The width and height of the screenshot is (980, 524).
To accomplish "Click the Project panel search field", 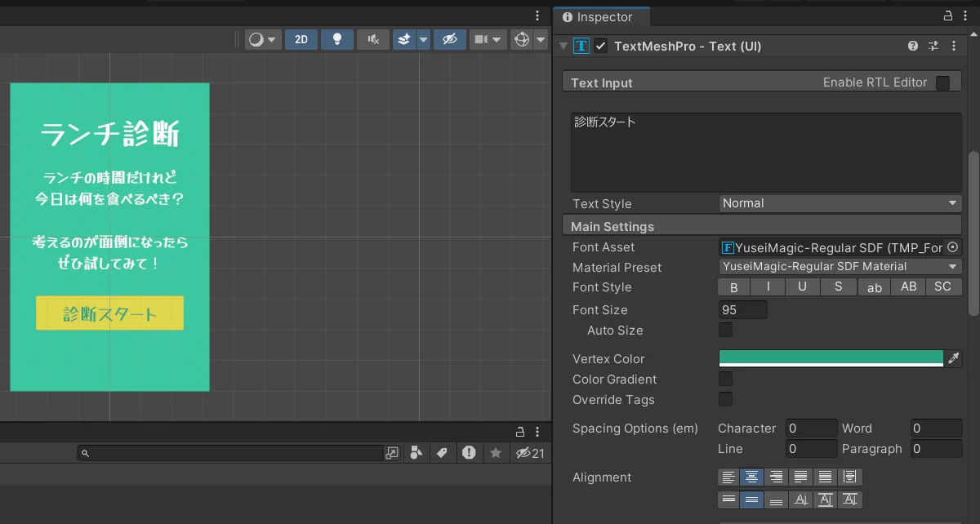I will pyautogui.click(x=230, y=453).
